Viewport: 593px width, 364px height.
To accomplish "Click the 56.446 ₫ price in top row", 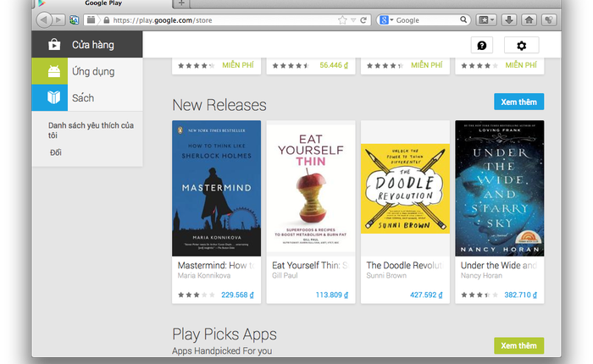I will point(334,65).
